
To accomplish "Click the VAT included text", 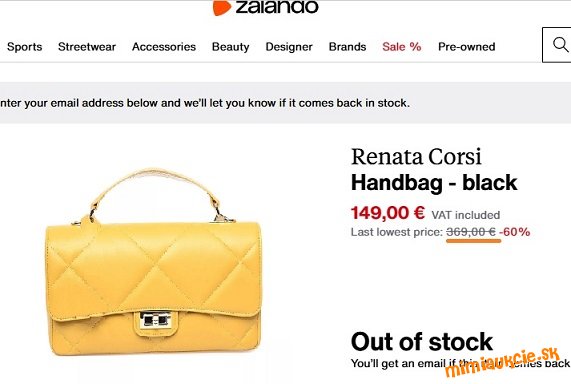I will pyautogui.click(x=466, y=215).
